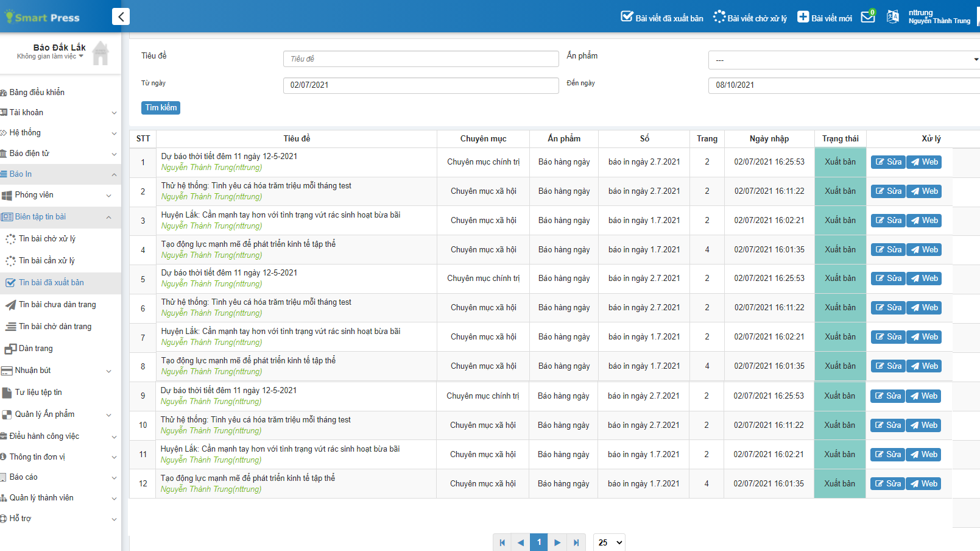Open the Dàn trang page
Viewport: 980px width, 551px height.
(35, 349)
